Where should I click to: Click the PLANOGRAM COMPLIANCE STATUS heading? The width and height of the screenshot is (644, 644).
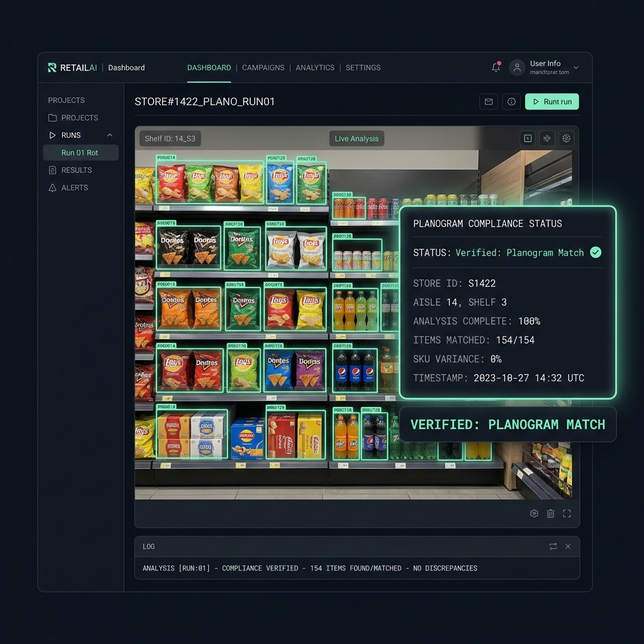click(x=487, y=223)
